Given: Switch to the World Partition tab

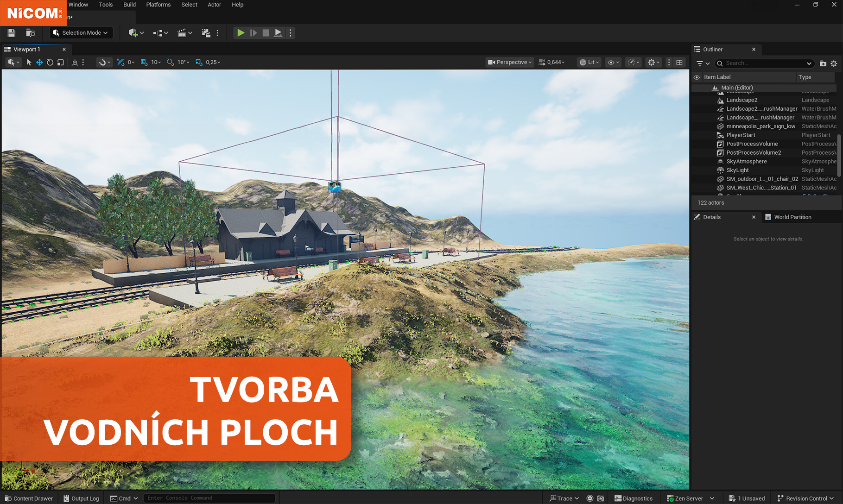Looking at the screenshot, I should 792,217.
